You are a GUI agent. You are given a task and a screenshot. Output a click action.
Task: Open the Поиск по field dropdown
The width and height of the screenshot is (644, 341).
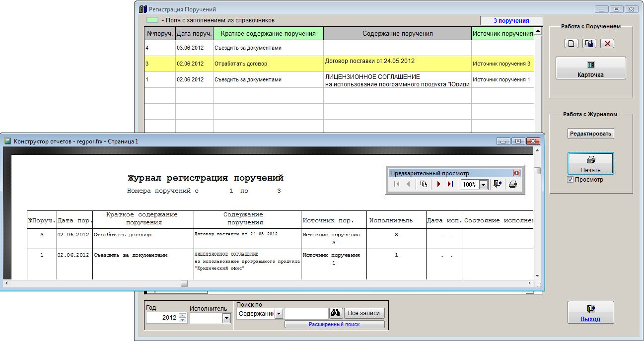tap(279, 314)
